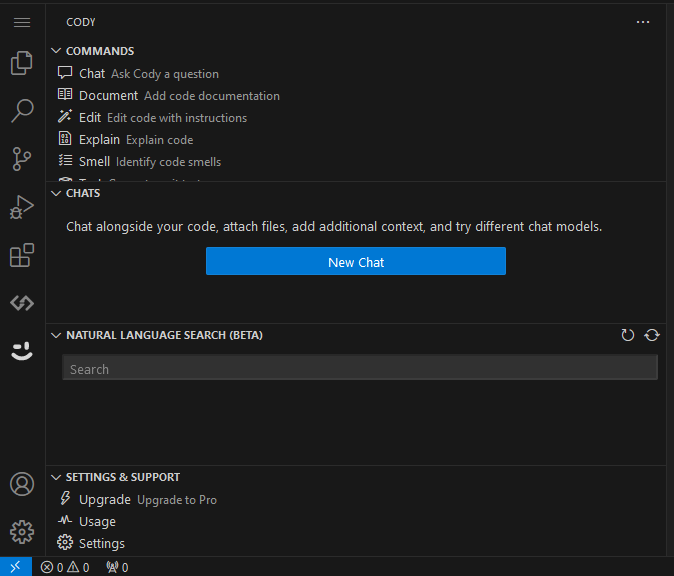Click the Document book icon
The height and width of the screenshot is (576, 674).
click(65, 94)
